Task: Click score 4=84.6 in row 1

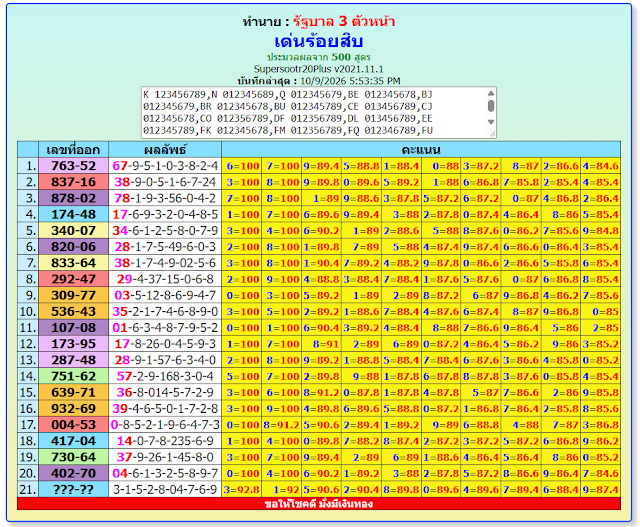Action: (601, 166)
